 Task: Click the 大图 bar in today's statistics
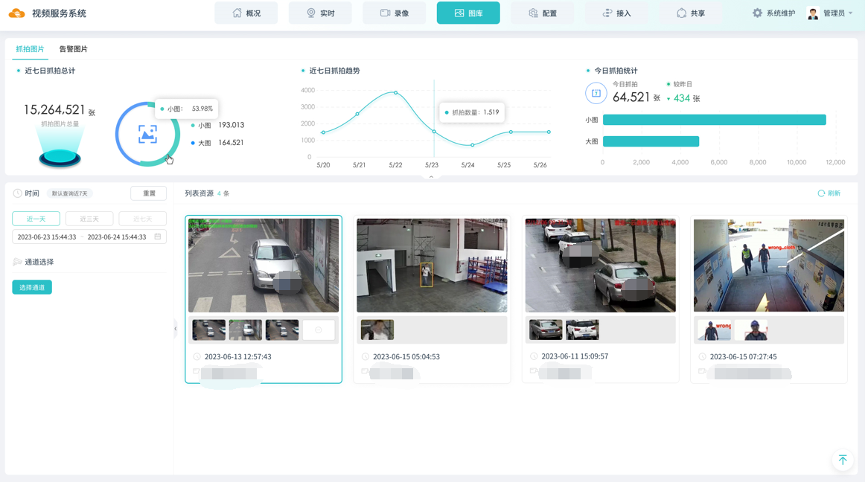click(651, 141)
